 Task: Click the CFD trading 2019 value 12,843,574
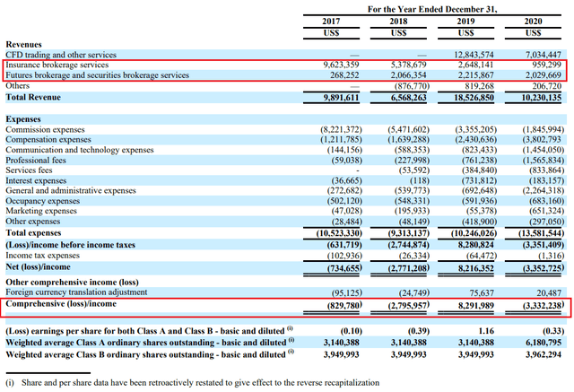pos(474,55)
